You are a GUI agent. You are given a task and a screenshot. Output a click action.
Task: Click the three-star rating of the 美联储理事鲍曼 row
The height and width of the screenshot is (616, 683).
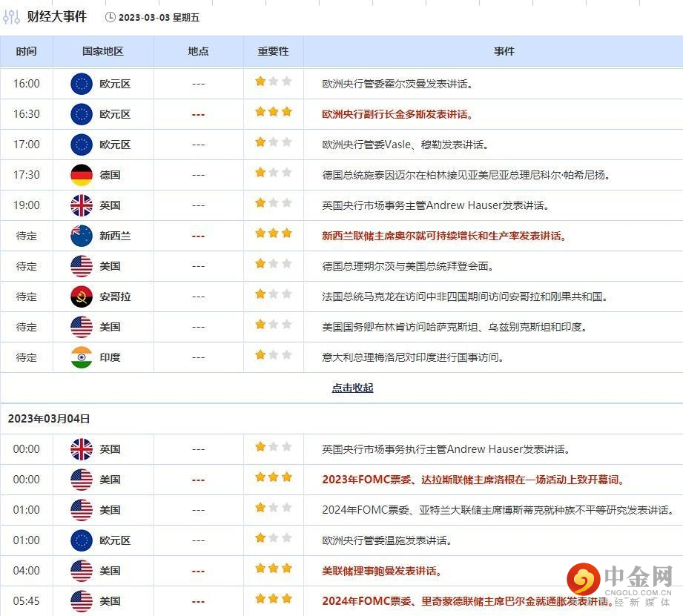(x=273, y=567)
